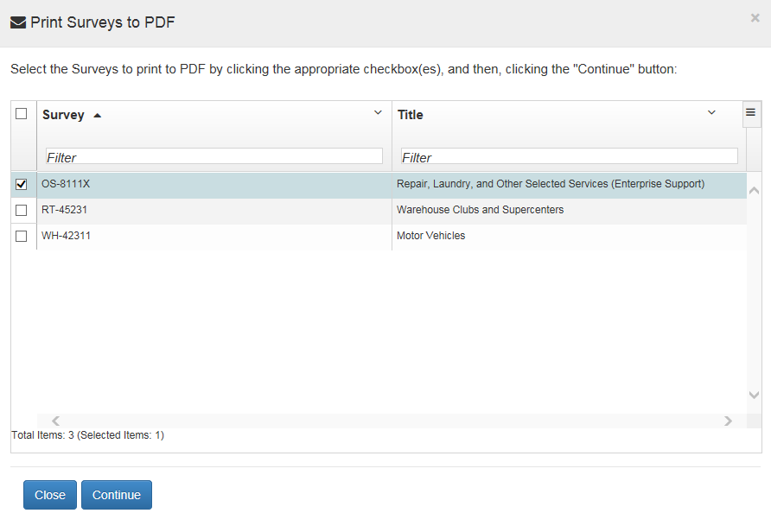This screenshot has width=771, height=532.
Task: Click the scroll up arrow of grid
Action: click(753, 191)
